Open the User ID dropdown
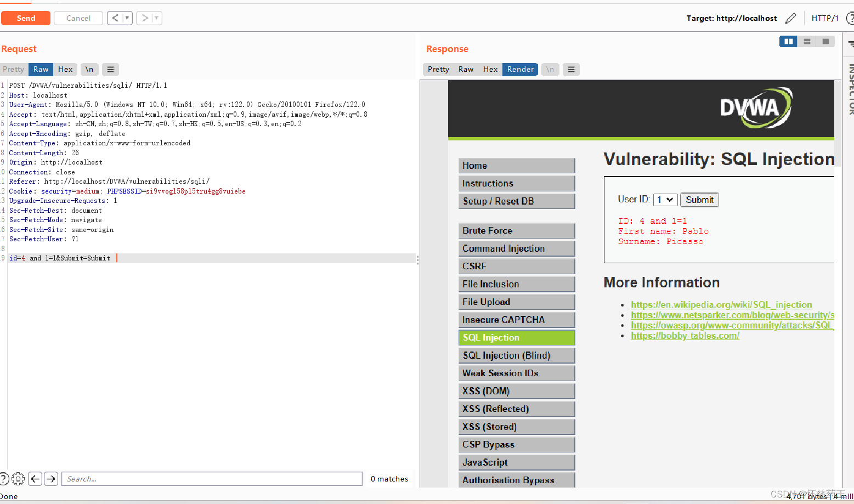 665,200
